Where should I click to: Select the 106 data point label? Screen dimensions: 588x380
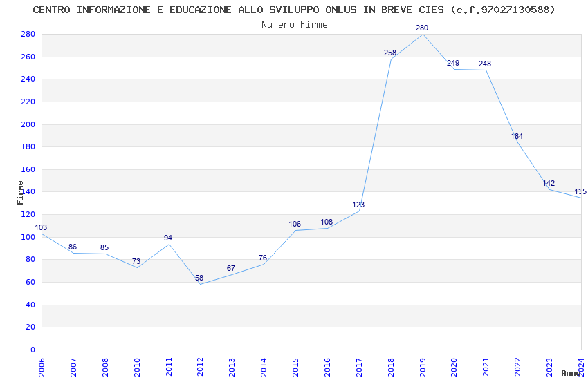pyautogui.click(x=295, y=224)
